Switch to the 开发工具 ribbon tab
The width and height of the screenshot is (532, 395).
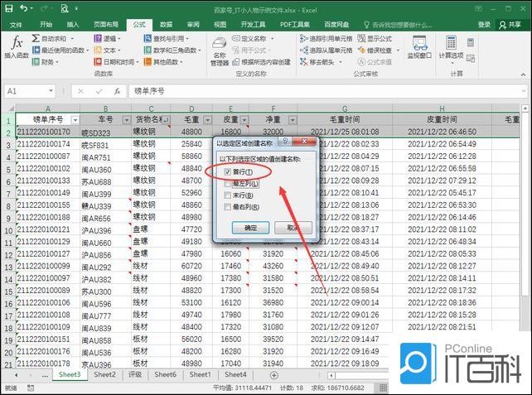253,24
